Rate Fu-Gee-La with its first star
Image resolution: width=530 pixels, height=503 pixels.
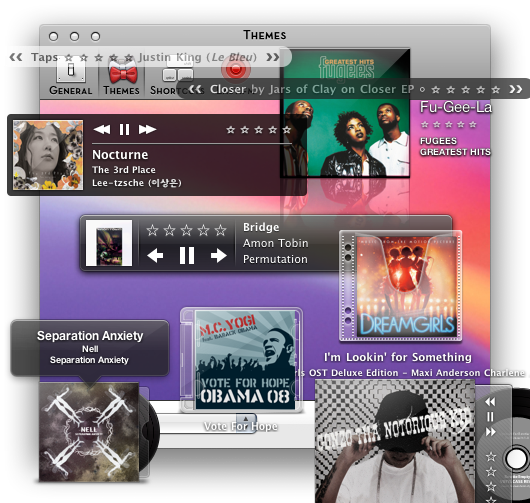click(x=425, y=124)
